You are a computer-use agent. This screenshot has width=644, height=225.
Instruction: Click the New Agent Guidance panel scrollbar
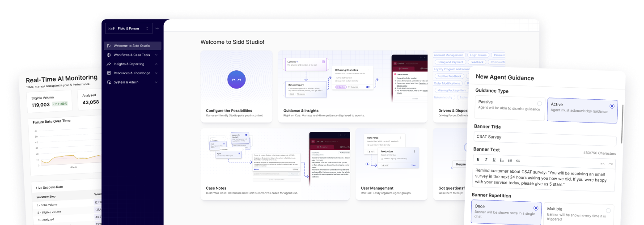click(622, 124)
